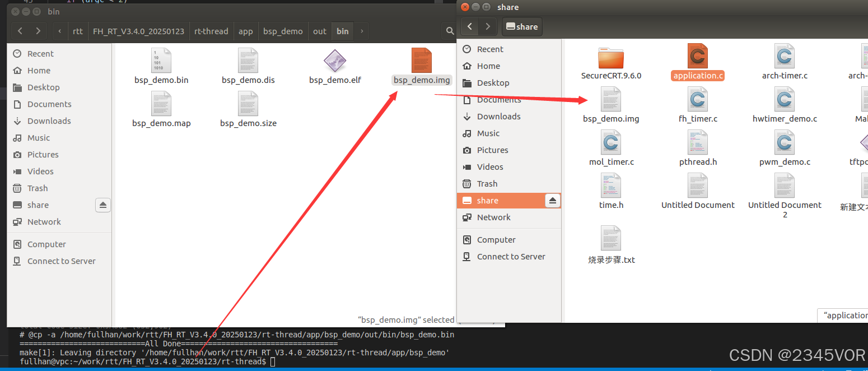Viewport: 868px width, 371px height.
Task: Show later path segments arrow in bin window
Action: [362, 31]
